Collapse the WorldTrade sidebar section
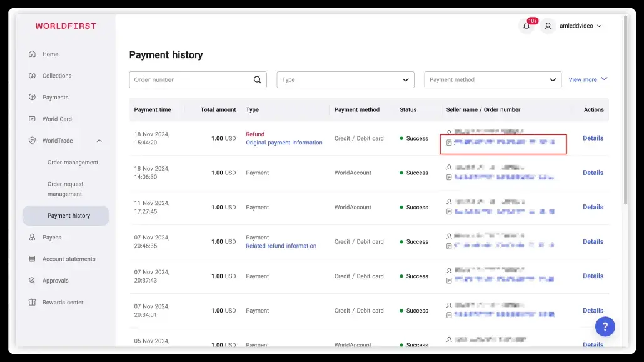 point(99,141)
